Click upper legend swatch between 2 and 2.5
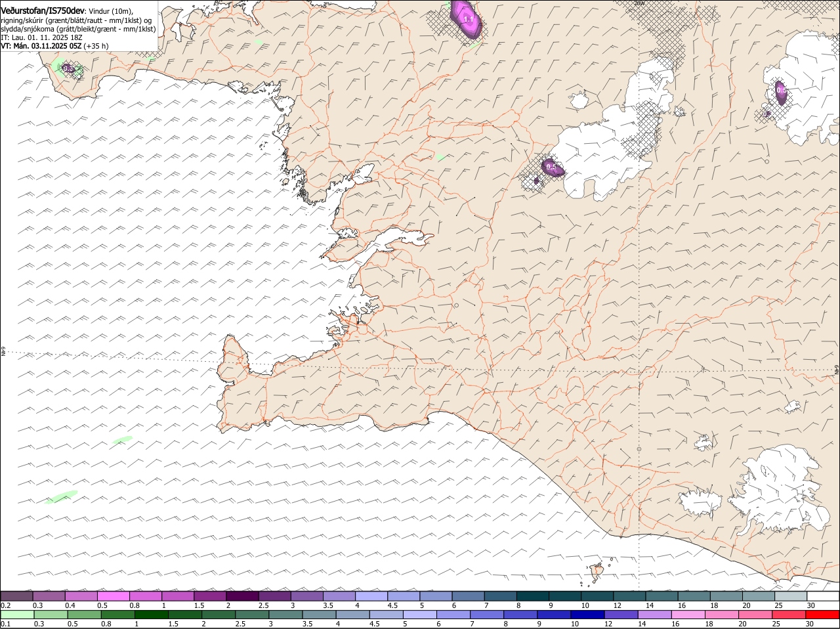840x629 pixels. pyautogui.click(x=243, y=596)
